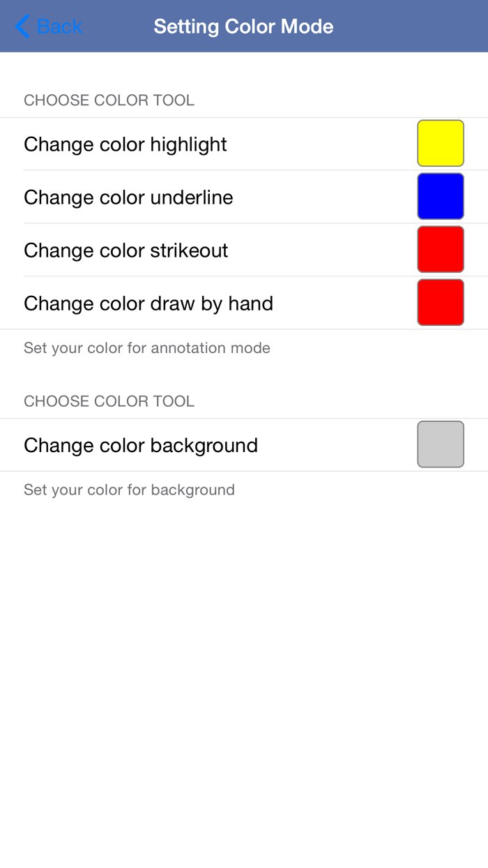The image size is (488, 868).
Task: Select the 'Change color underline' label
Action: pos(128,197)
